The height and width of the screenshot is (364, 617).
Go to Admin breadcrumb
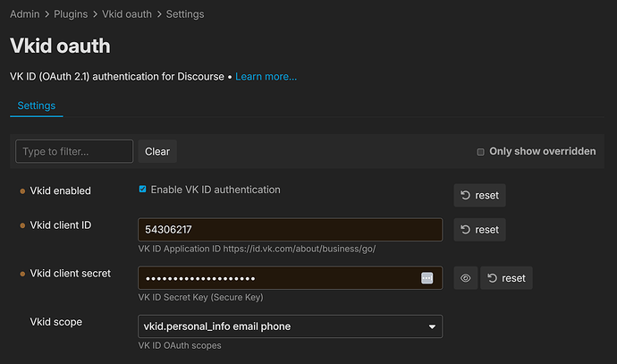pos(25,14)
